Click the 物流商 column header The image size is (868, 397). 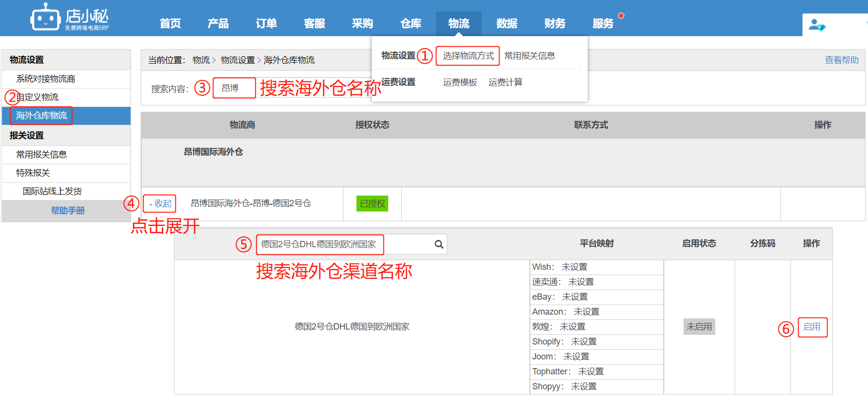242,125
